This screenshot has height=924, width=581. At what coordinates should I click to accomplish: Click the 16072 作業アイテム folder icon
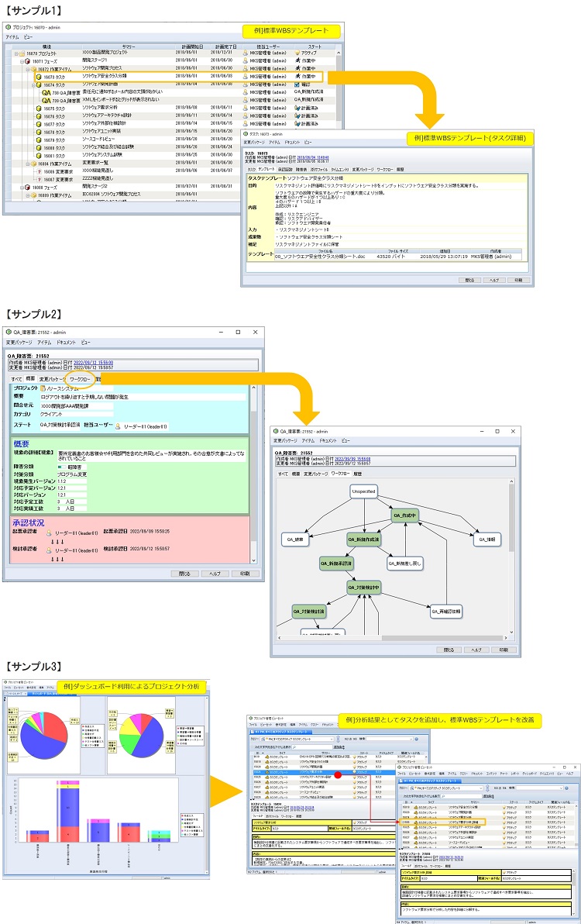click(33, 70)
